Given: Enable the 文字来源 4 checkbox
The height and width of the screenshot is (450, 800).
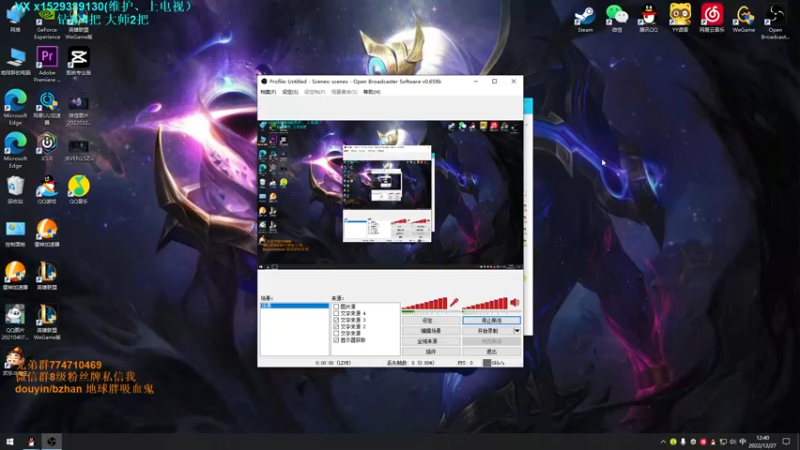Looking at the screenshot, I should tap(336, 313).
